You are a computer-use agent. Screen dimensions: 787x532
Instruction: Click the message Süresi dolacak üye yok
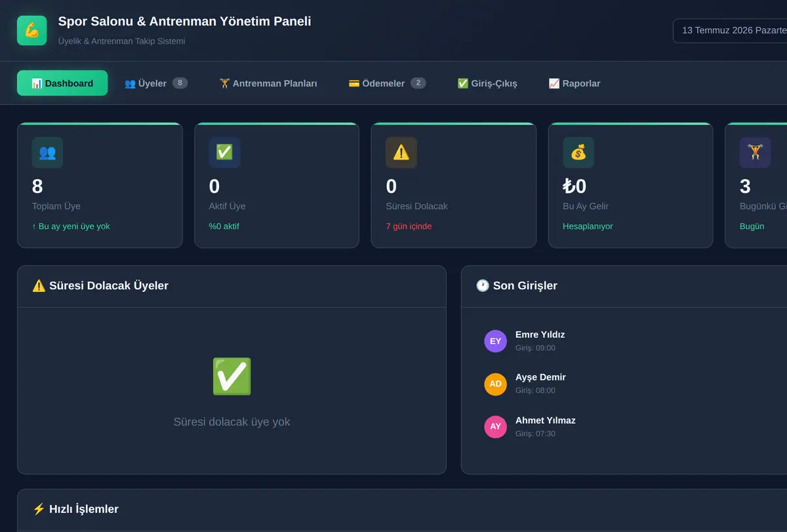click(x=232, y=422)
